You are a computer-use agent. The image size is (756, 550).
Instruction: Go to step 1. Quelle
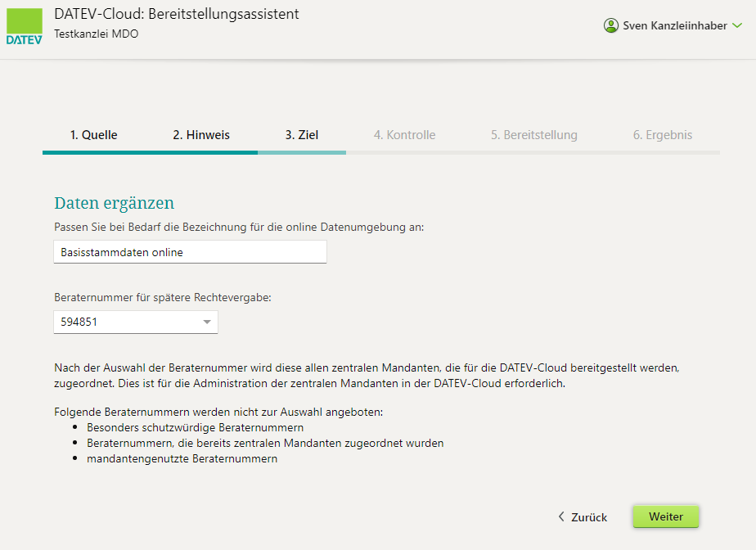click(x=93, y=135)
